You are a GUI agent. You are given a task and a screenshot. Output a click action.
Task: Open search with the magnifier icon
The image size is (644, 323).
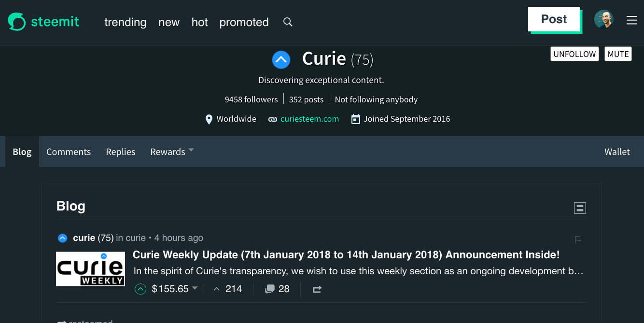pyautogui.click(x=288, y=22)
